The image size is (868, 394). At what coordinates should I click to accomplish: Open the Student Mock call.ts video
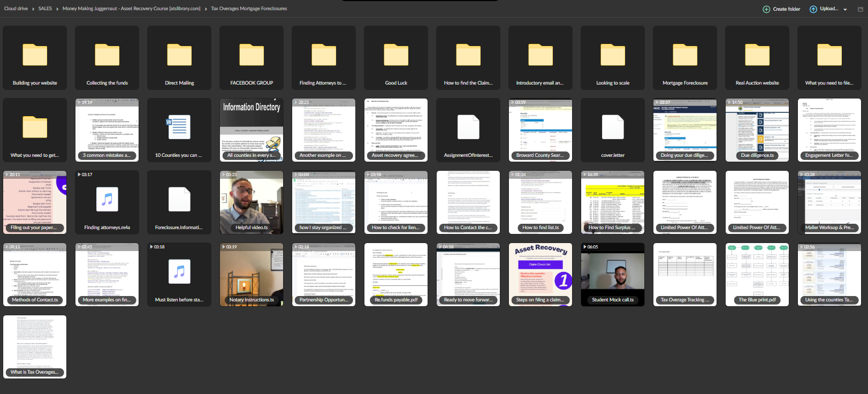click(613, 275)
